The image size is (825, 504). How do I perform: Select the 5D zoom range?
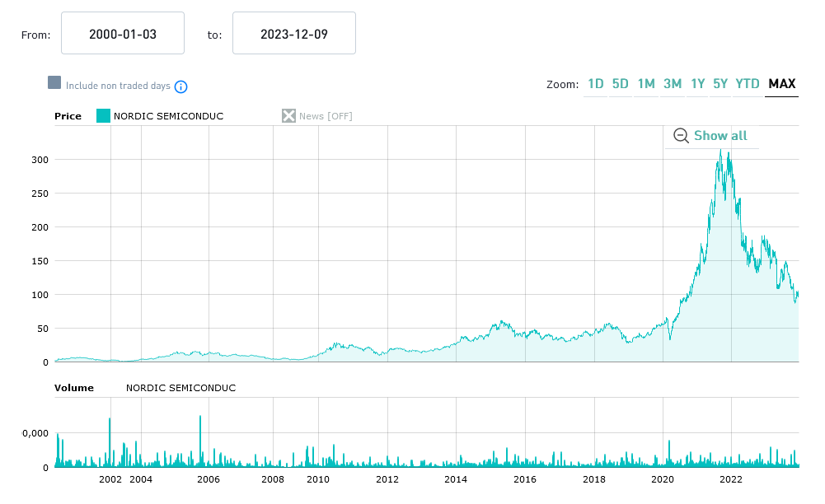pyautogui.click(x=621, y=84)
